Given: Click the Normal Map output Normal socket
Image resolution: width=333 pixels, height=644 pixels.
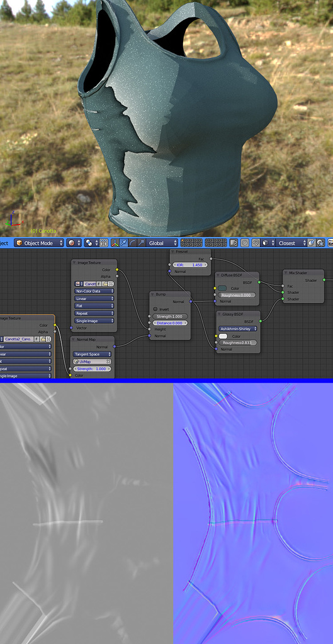Looking at the screenshot, I should 115,347.
